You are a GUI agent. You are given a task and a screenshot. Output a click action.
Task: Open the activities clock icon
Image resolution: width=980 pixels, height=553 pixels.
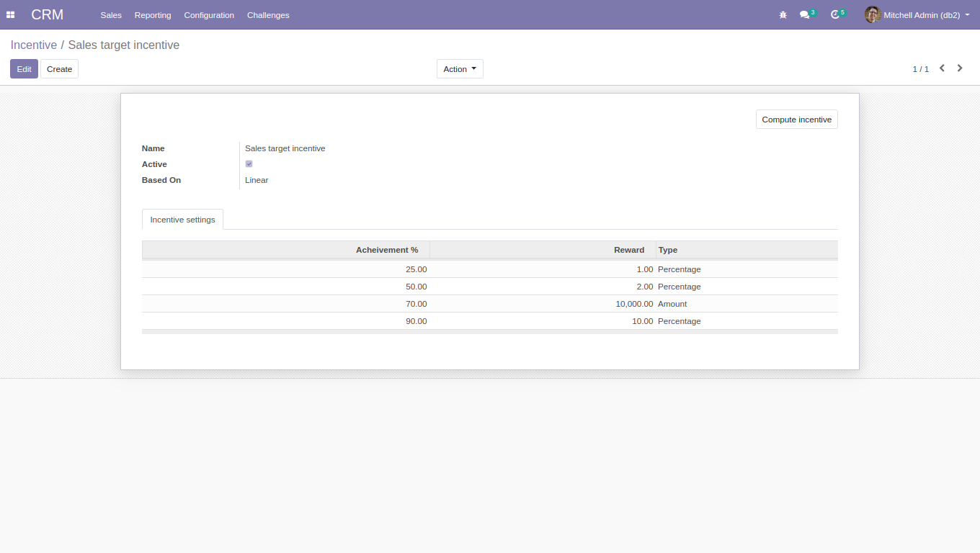pos(835,15)
